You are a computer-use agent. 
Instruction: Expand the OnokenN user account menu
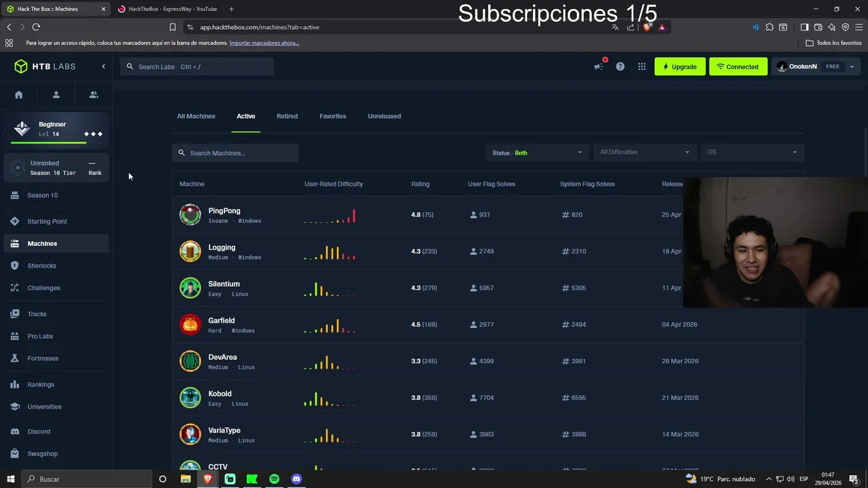pyautogui.click(x=816, y=66)
